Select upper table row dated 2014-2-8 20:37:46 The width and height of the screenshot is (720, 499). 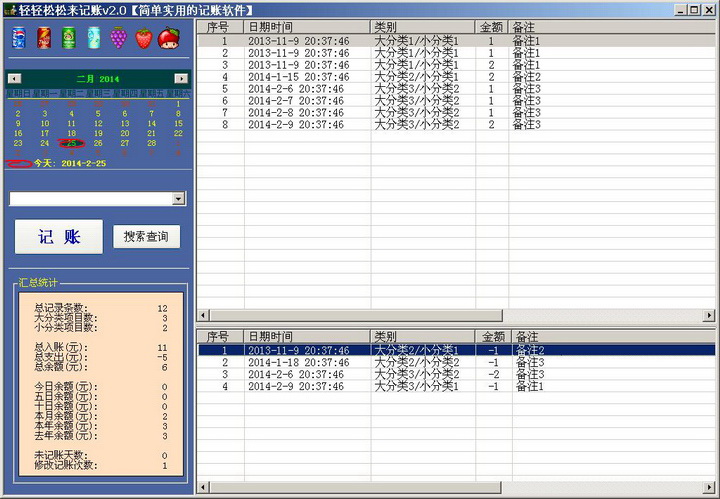tap(456, 113)
